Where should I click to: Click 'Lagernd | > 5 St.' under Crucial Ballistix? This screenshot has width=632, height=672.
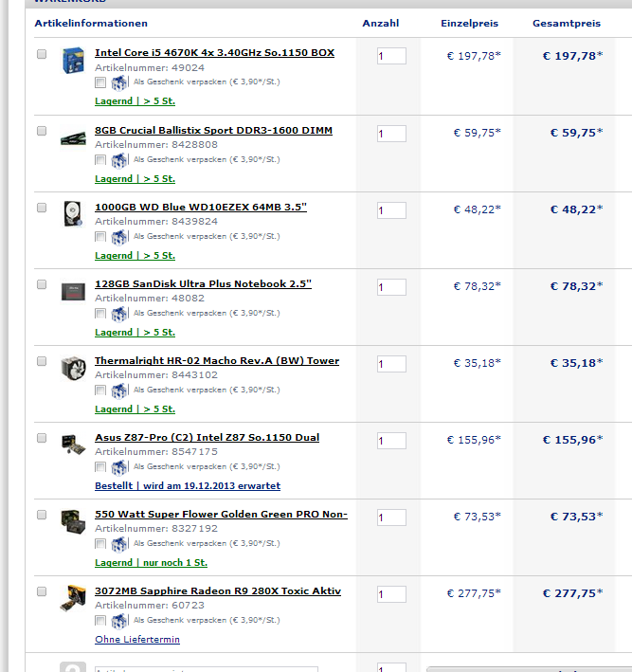pyautogui.click(x=135, y=179)
